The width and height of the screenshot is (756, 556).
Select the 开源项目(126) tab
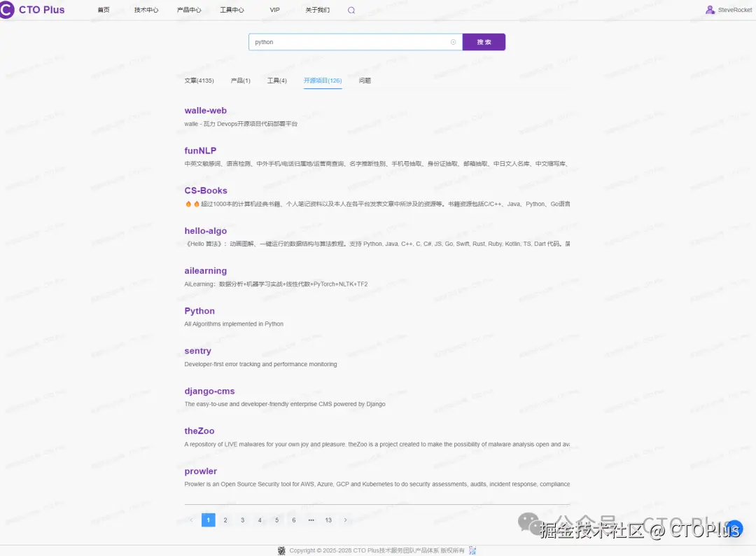323,81
